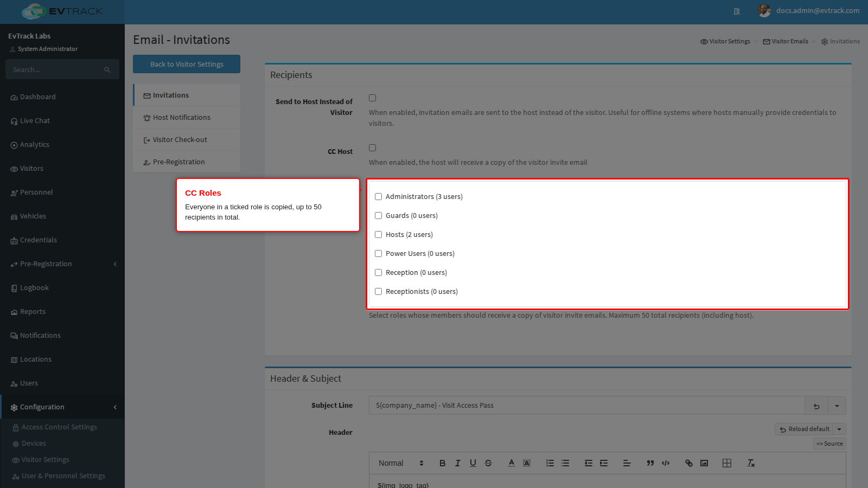This screenshot has width=868, height=488.
Task: Click the Reload default button
Action: tap(804, 429)
